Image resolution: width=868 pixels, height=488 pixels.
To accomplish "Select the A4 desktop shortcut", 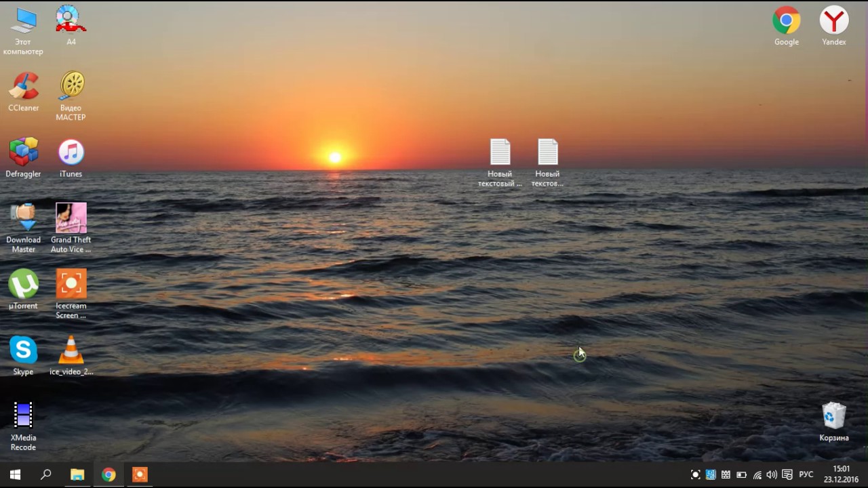I will click(x=71, y=26).
